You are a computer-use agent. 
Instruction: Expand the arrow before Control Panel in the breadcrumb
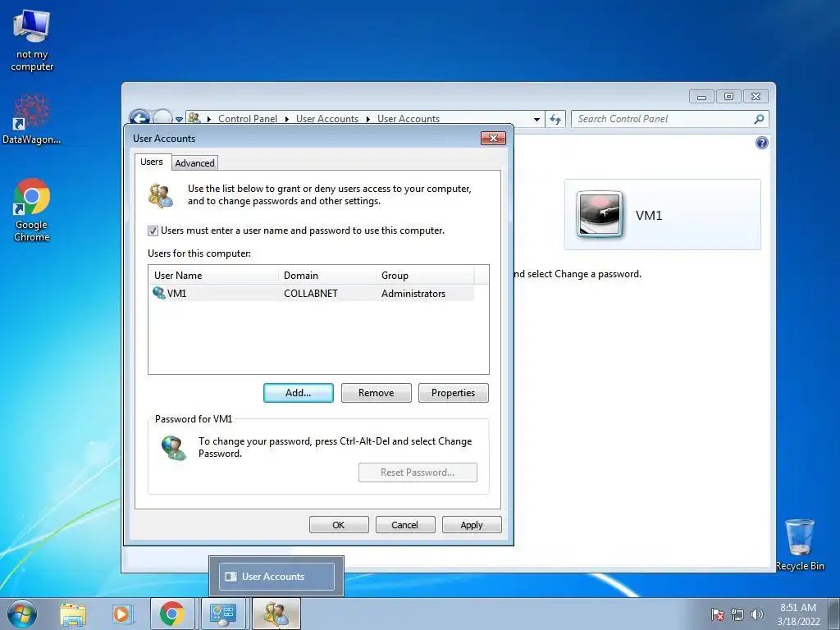click(x=209, y=119)
